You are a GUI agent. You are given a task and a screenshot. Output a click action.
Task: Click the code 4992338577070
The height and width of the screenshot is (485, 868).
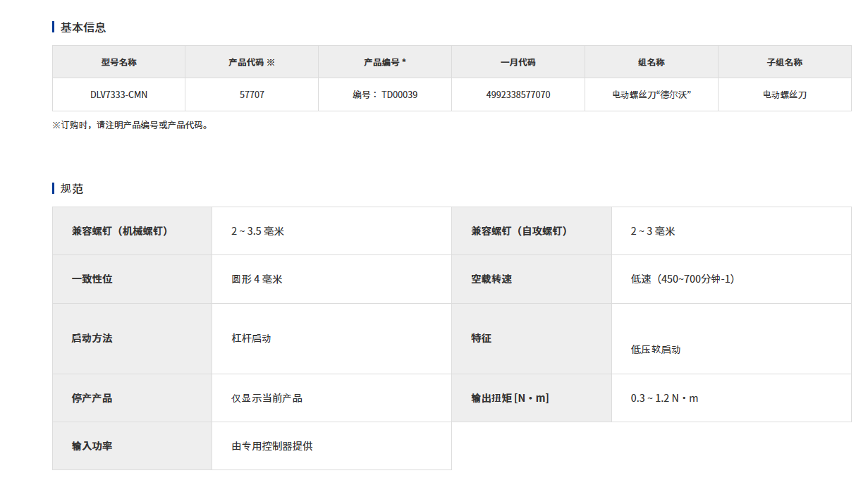tap(518, 94)
